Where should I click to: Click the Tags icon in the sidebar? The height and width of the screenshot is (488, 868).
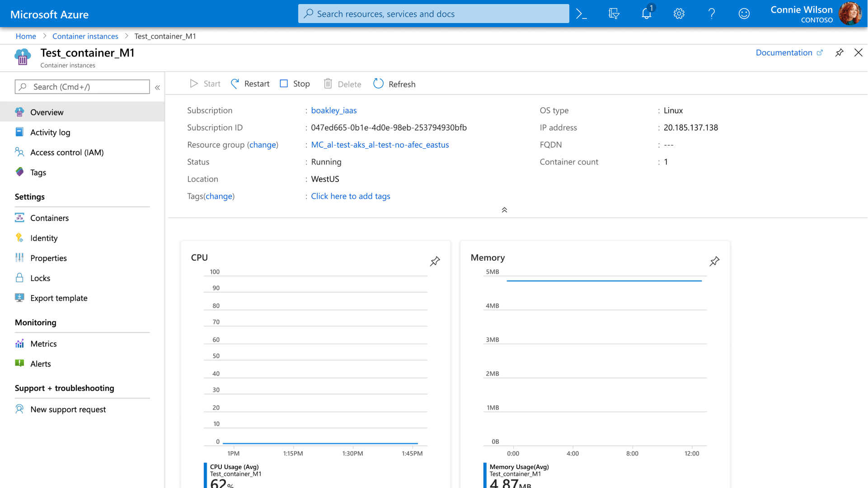pos(19,172)
